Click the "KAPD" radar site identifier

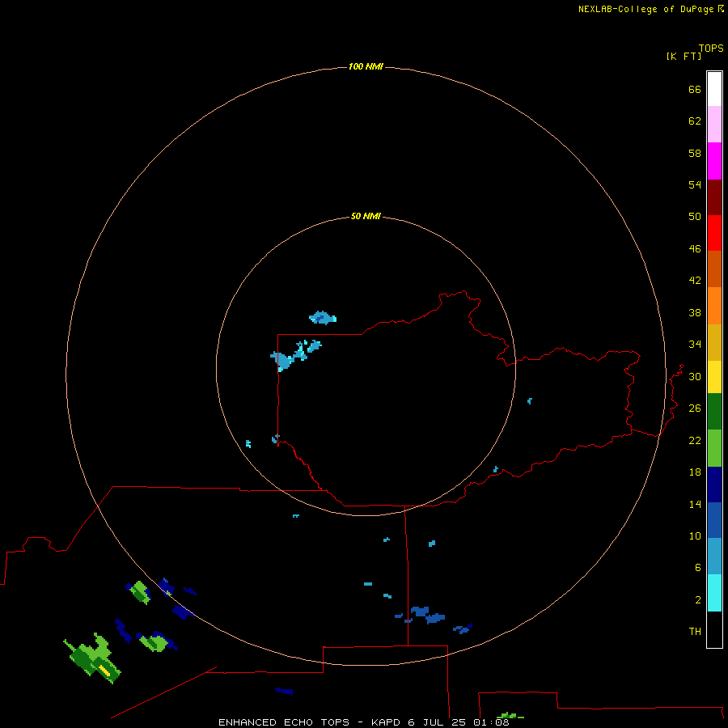387,722
